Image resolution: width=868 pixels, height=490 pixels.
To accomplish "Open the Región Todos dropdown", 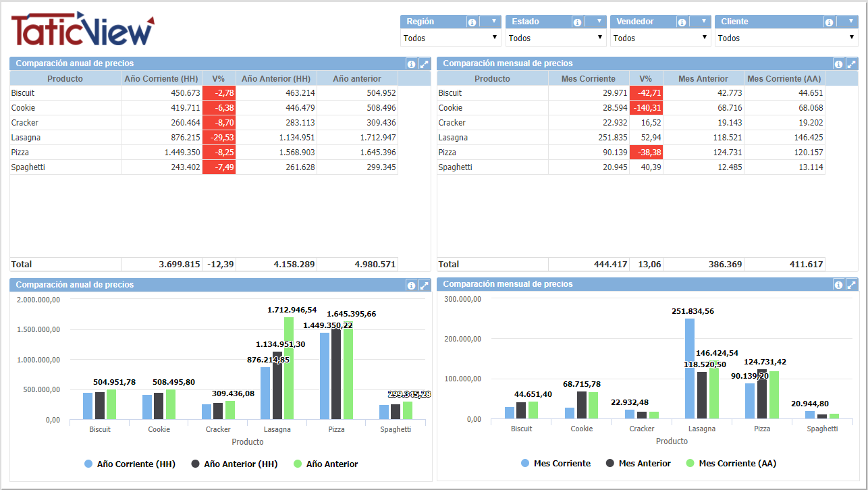I will click(450, 38).
